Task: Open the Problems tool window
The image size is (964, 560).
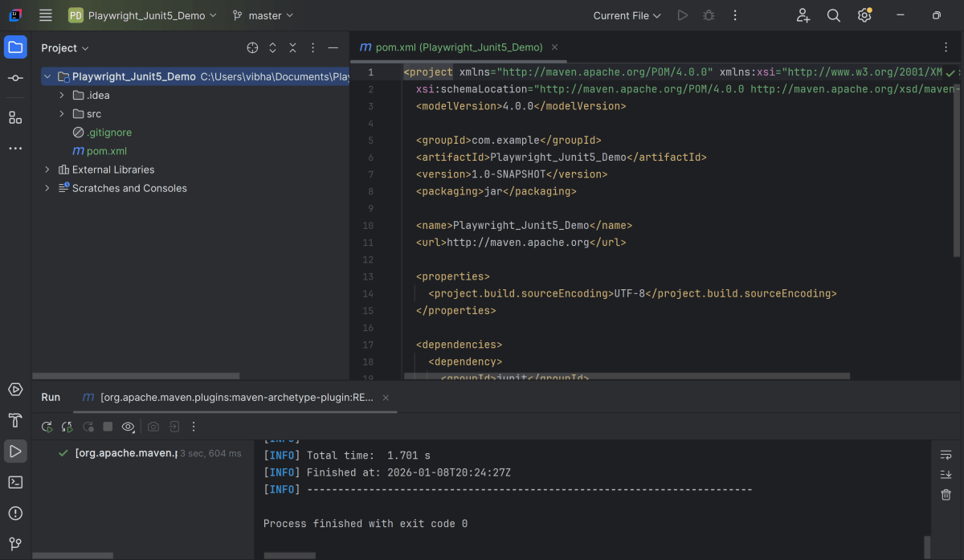Action: click(15, 513)
